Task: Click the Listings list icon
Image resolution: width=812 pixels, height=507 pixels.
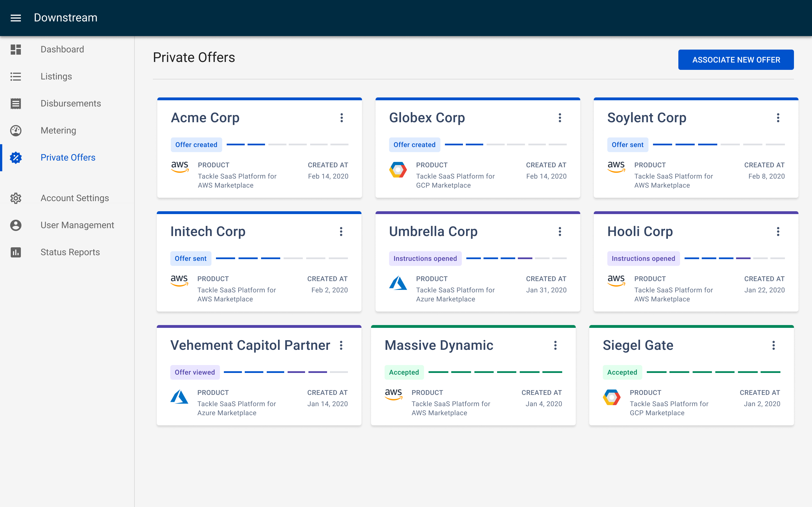Action: coord(16,76)
